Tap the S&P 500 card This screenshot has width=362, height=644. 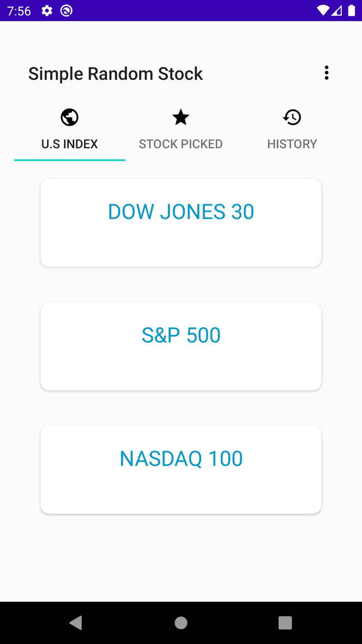tap(181, 346)
